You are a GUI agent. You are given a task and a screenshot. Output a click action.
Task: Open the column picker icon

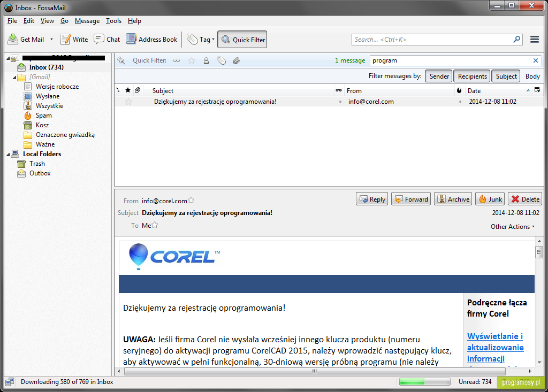[537, 90]
